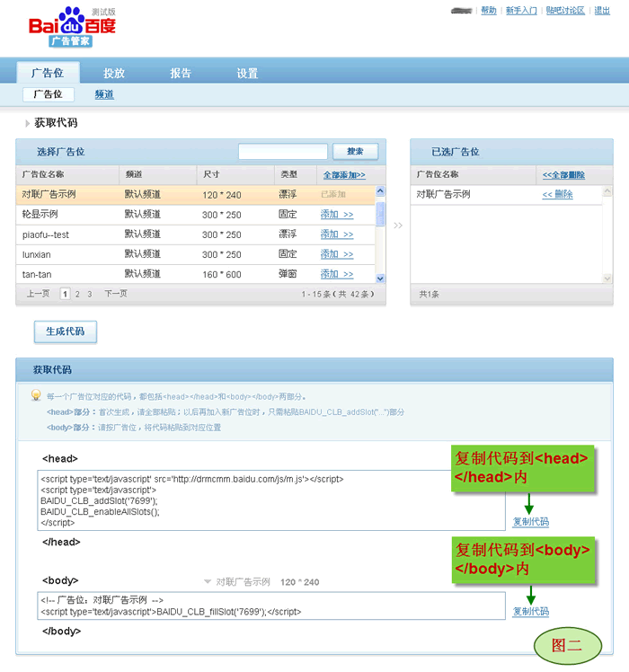Add 轮显示例 with 添加 >>
Viewport: 629px width, 672px height.
click(337, 215)
